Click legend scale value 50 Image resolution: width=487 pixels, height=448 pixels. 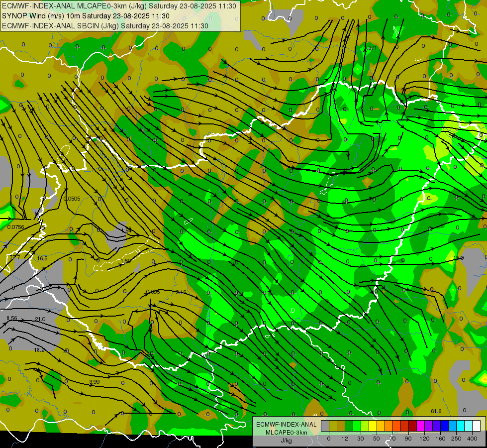click(377, 439)
